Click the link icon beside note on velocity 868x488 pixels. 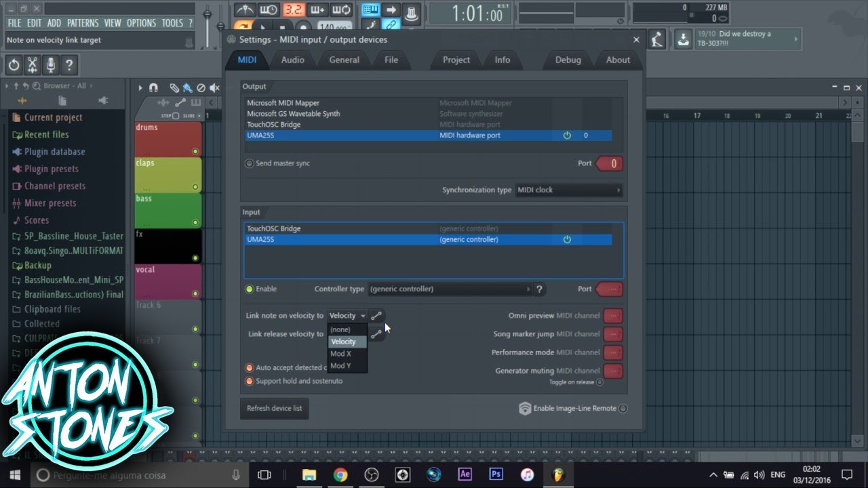(x=376, y=315)
